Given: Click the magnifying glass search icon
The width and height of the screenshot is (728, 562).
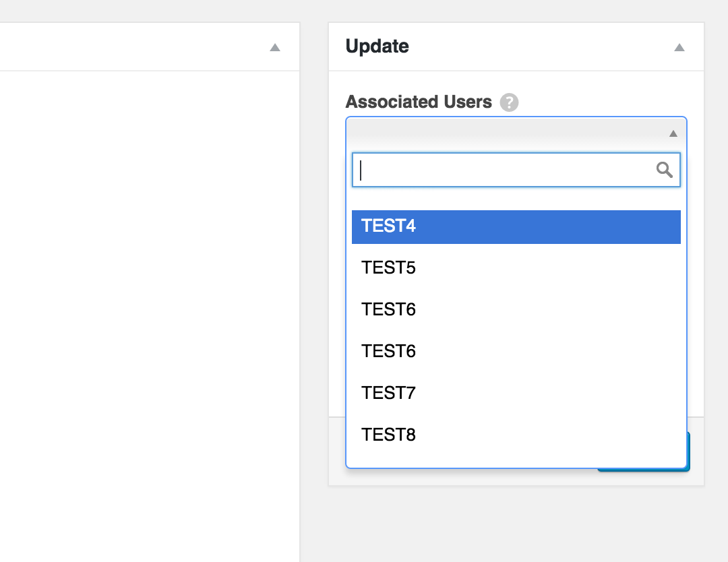Looking at the screenshot, I should pos(665,170).
